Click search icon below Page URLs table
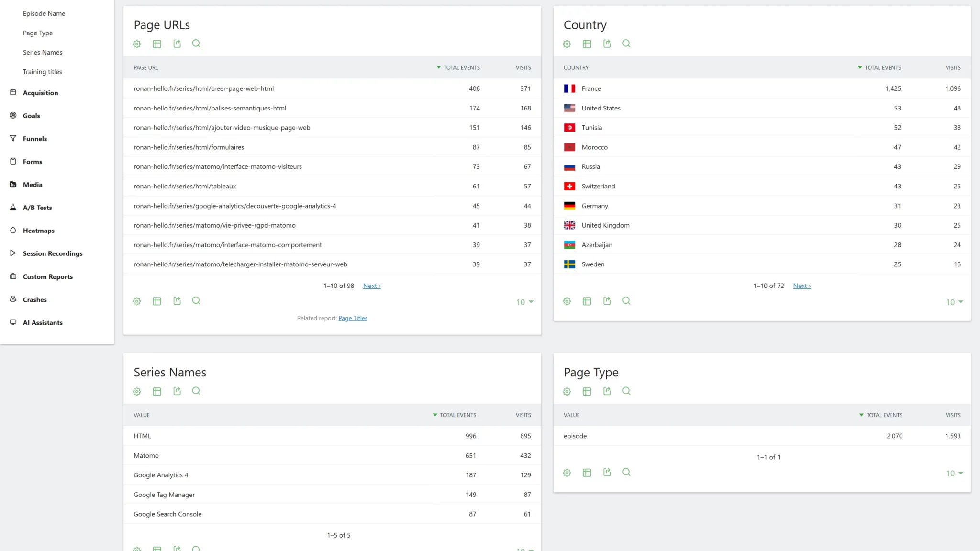This screenshot has height=551, width=980. coord(196,301)
